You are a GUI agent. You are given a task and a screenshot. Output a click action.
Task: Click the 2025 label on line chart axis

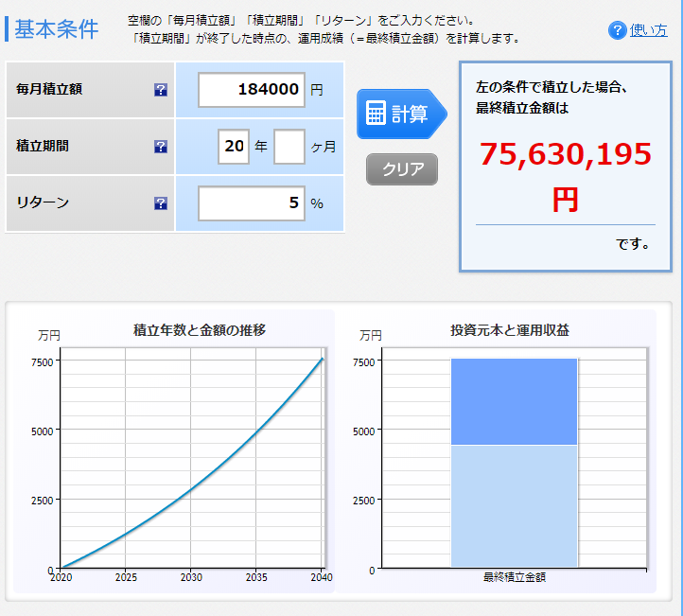126,577
